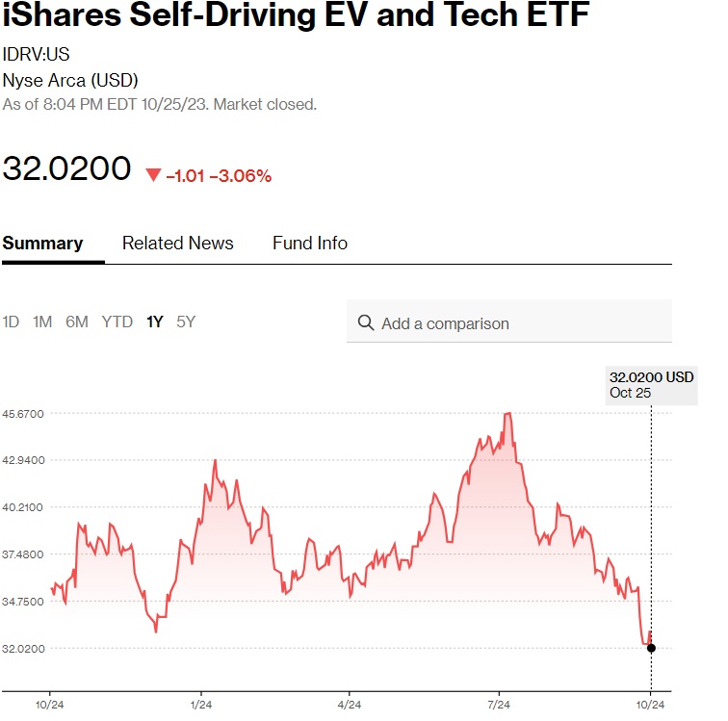
Task: Show the YTD chart range
Action: pos(117,322)
